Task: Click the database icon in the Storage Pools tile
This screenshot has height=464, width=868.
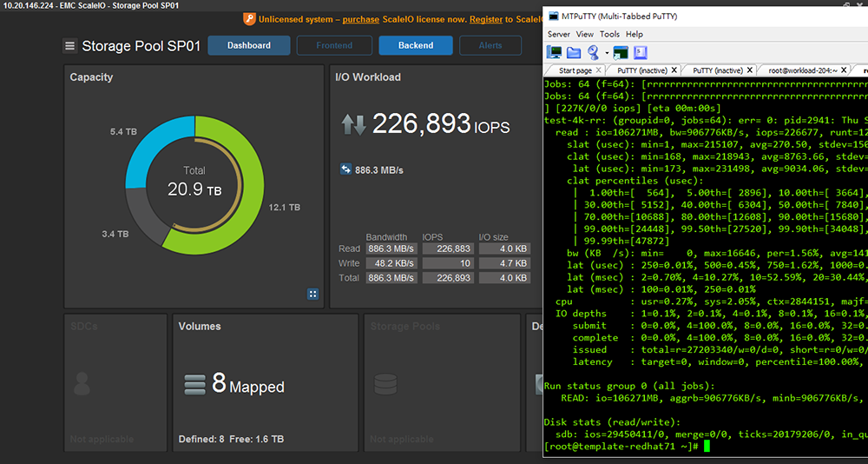Action: pyautogui.click(x=385, y=384)
